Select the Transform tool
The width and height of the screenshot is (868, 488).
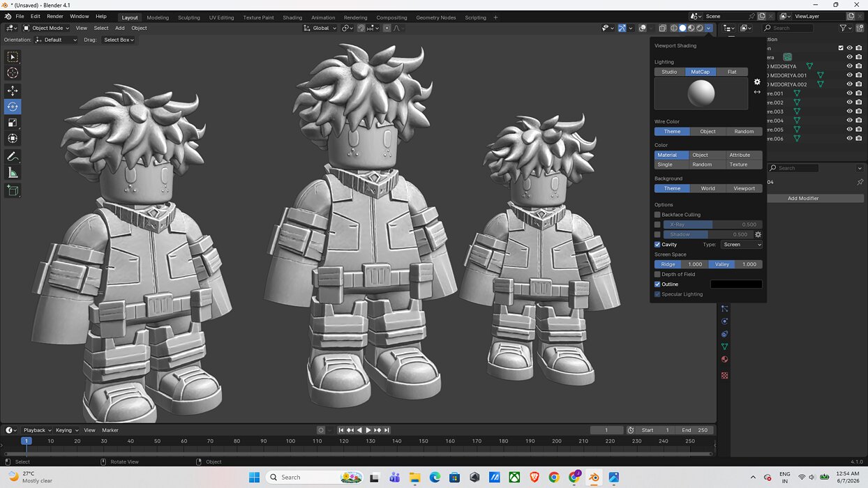(x=13, y=139)
